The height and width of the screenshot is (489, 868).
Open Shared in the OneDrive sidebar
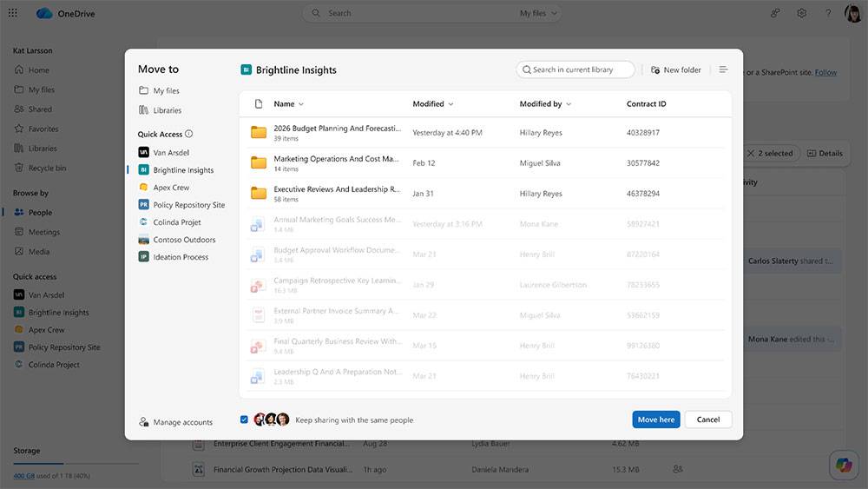click(33, 109)
